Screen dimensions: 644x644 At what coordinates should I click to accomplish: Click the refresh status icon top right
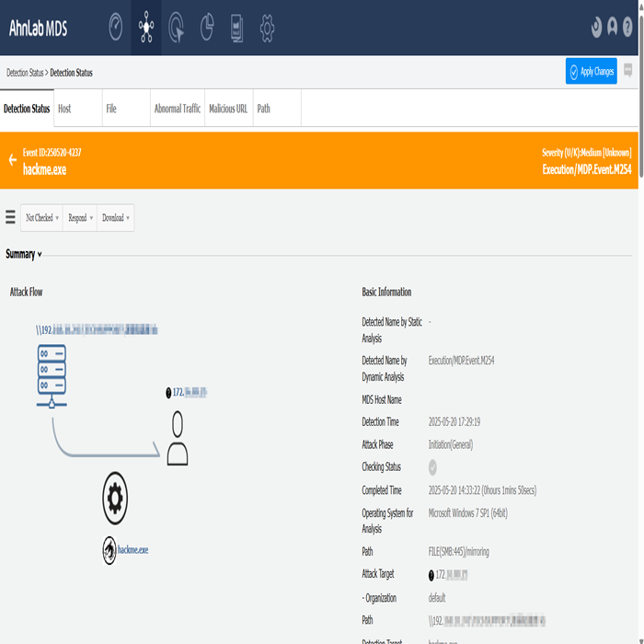pyautogui.click(x=596, y=28)
